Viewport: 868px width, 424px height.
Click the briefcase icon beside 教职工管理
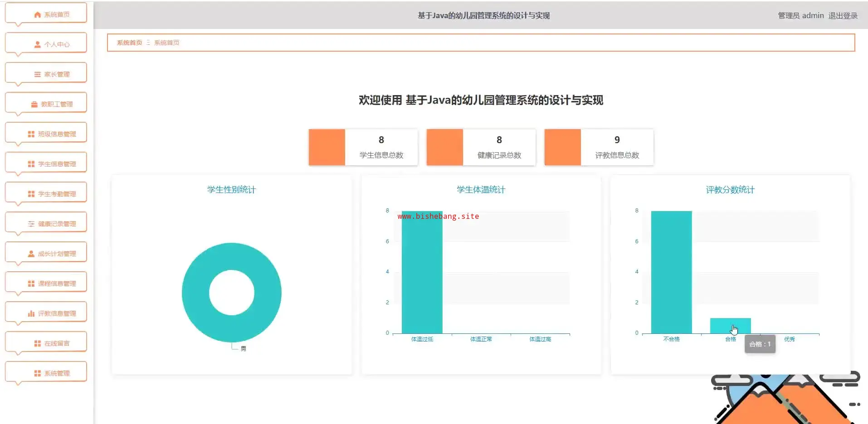34,105
